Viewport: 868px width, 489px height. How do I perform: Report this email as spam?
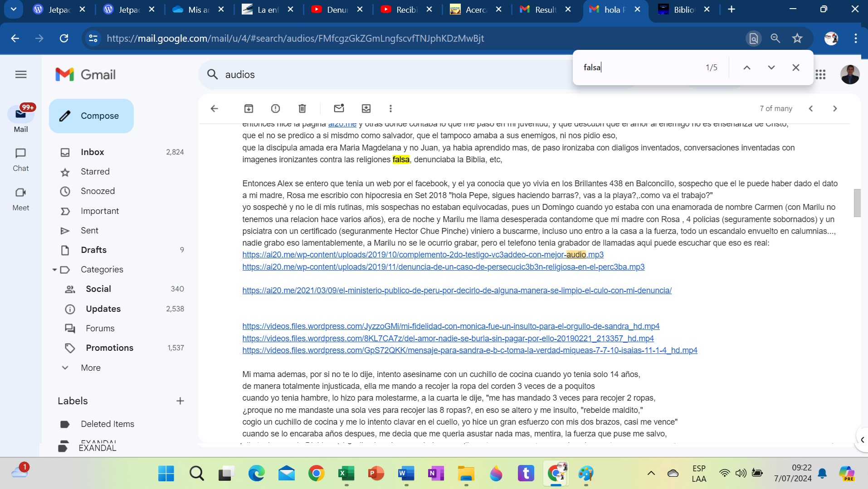[x=275, y=108]
